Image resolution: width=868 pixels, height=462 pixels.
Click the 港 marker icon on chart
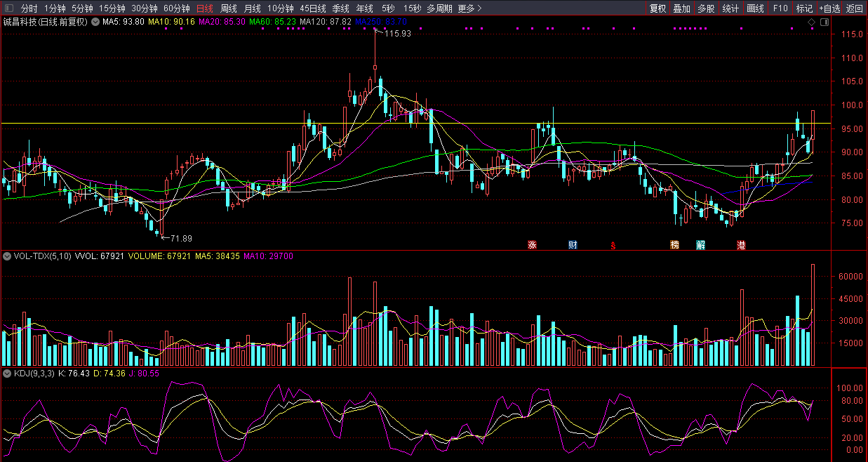pos(741,245)
